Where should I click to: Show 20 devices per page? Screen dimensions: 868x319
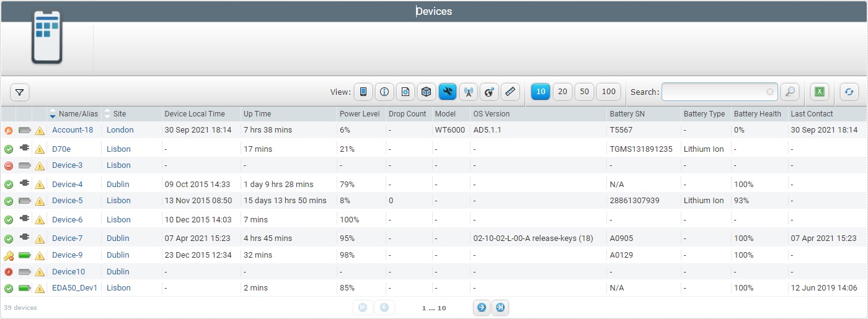coord(562,92)
